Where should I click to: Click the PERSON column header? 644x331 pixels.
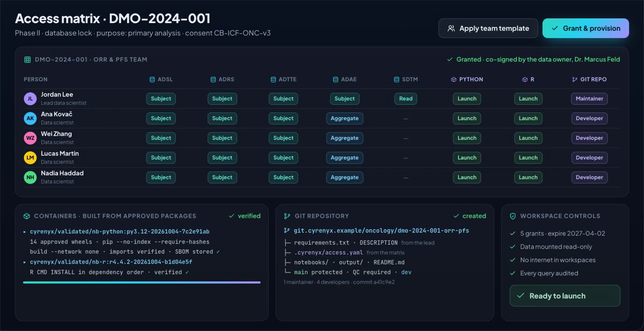pyautogui.click(x=35, y=80)
